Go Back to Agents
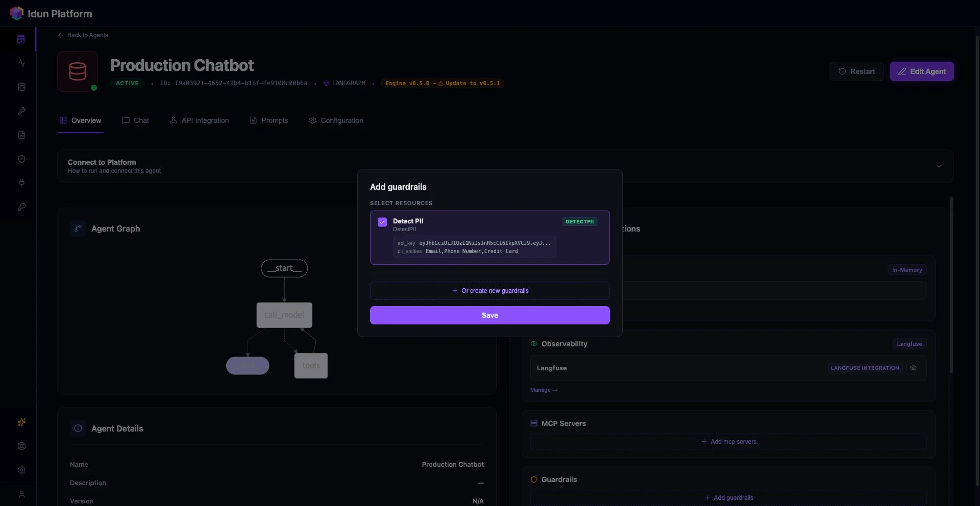 click(x=83, y=35)
